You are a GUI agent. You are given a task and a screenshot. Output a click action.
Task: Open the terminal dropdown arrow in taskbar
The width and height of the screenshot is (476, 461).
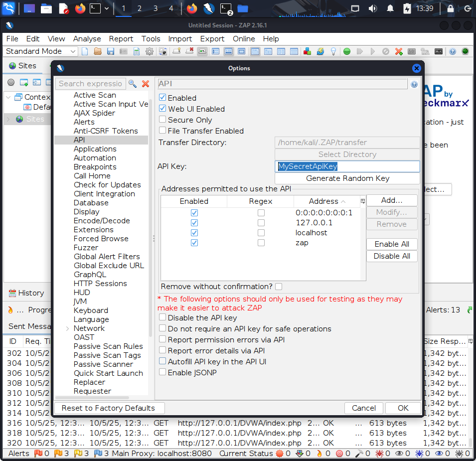click(x=107, y=8)
